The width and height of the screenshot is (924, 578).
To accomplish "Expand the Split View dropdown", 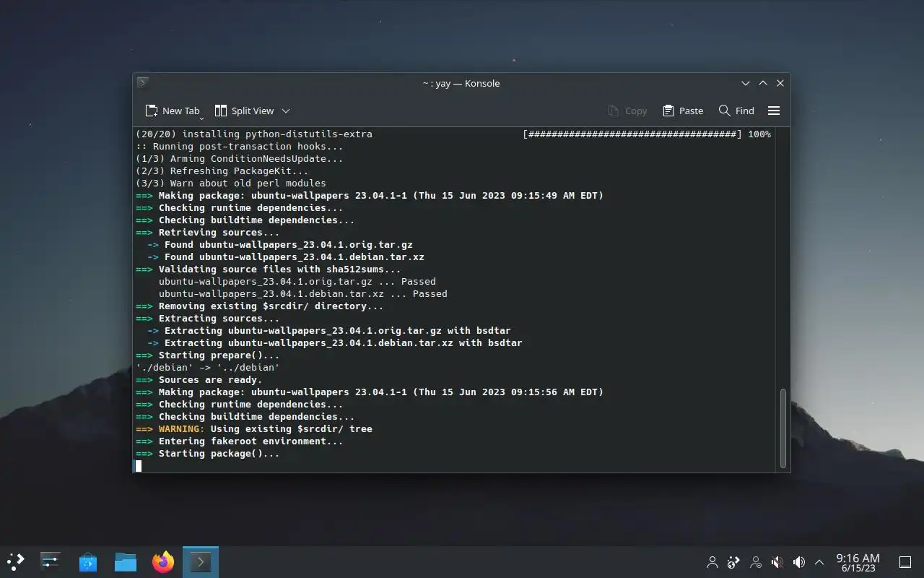I will click(x=286, y=111).
